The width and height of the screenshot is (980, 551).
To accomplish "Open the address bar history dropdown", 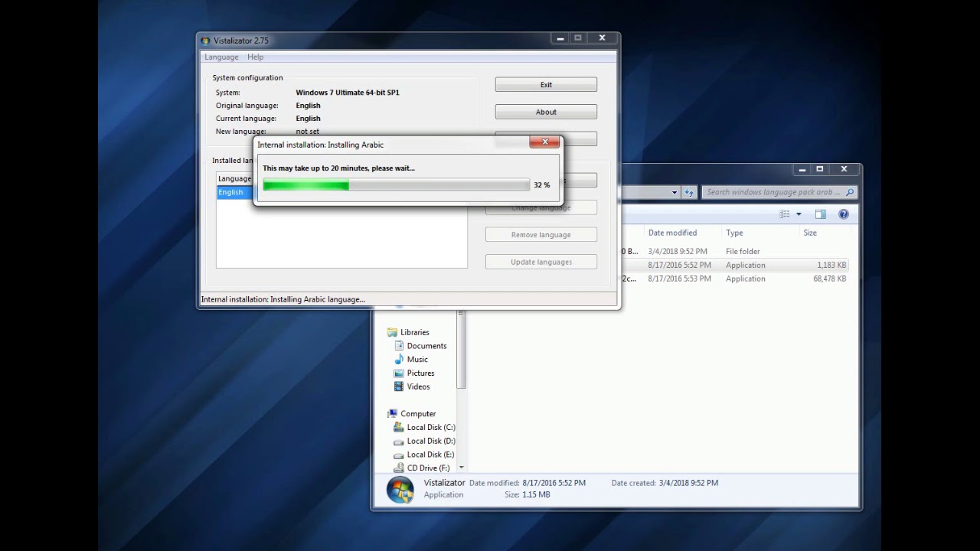I will [675, 192].
